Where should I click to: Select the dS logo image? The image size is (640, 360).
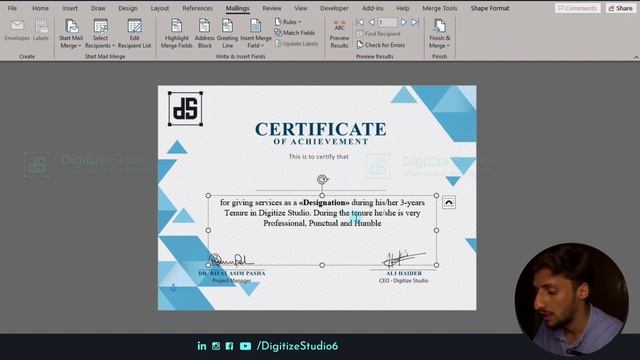[185, 109]
